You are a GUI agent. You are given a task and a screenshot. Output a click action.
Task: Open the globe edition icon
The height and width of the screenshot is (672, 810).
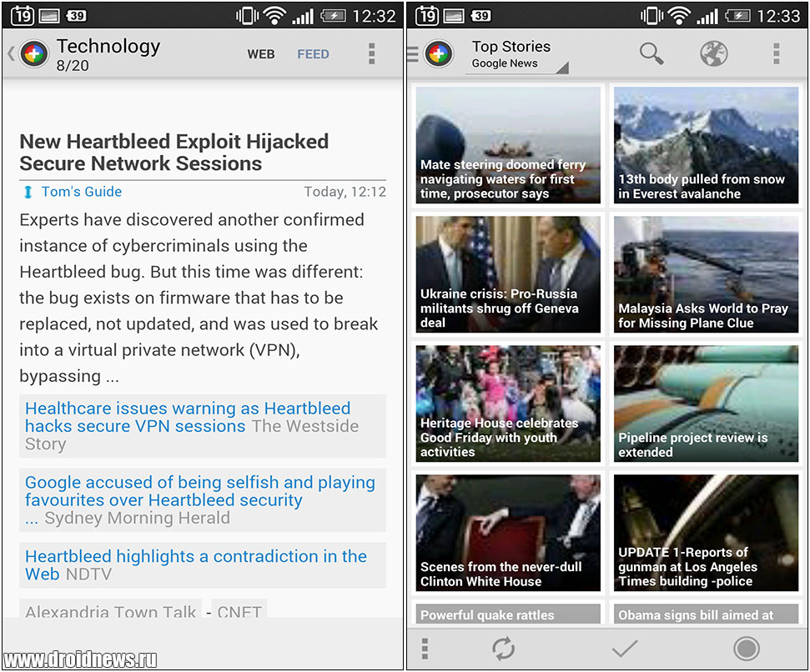714,53
